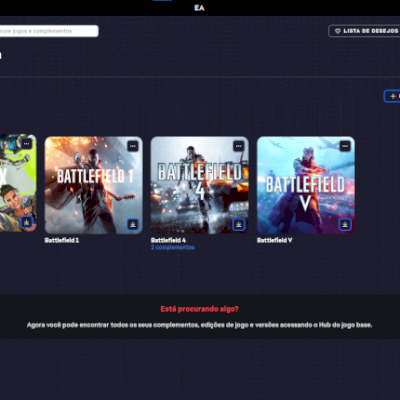Open Apex Legends cover thumbnail
The width and height of the screenshot is (400, 400).
pyautogui.click(x=18, y=183)
